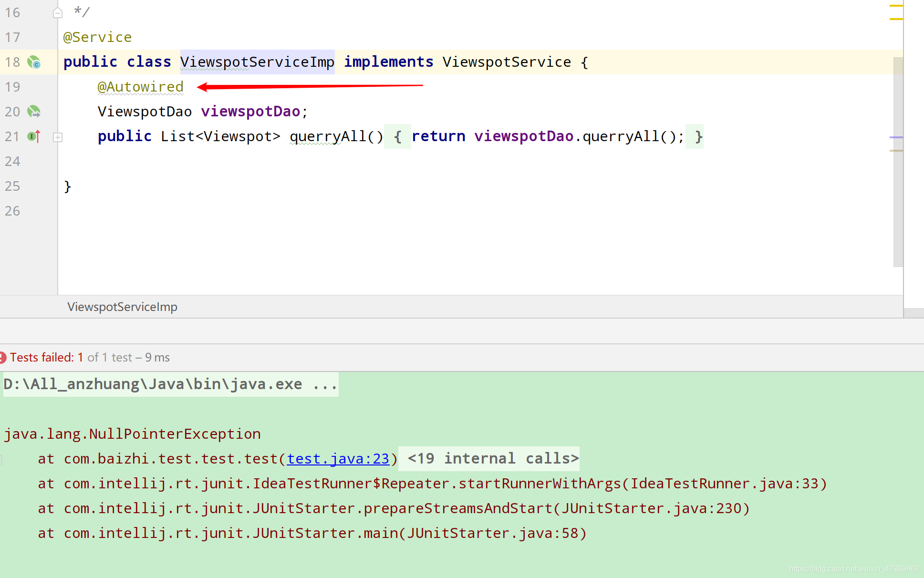
Task: Click the JUnitStarter.java:230 stack frame
Action: pos(394,508)
